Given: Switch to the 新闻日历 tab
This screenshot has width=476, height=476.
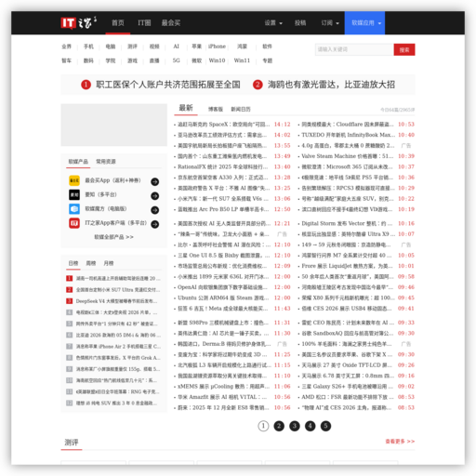Looking at the screenshot, I should tap(241, 109).
